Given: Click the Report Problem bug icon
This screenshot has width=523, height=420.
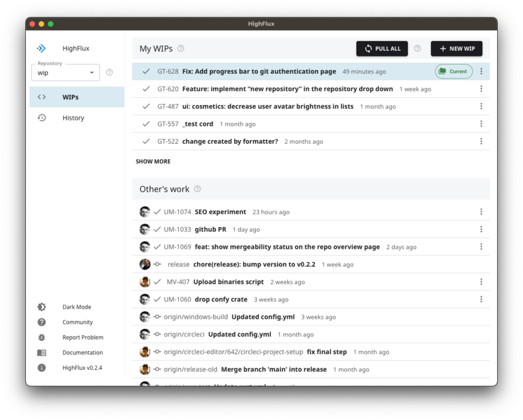Looking at the screenshot, I should (x=42, y=337).
